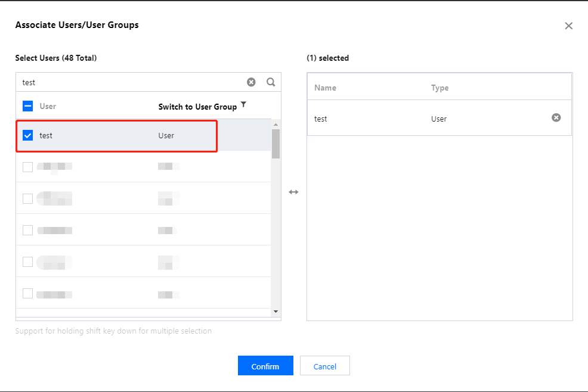Confirm the user association

click(x=265, y=366)
